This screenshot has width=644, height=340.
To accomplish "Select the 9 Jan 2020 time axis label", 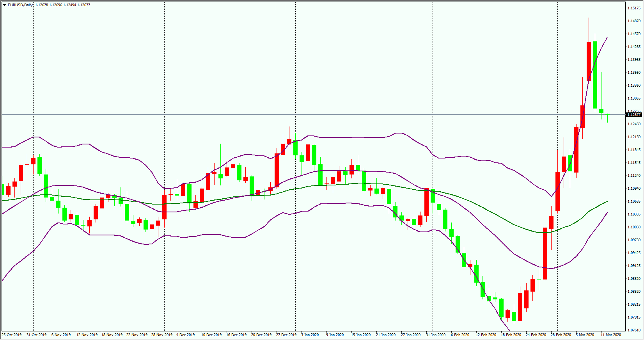I will coord(335,335).
